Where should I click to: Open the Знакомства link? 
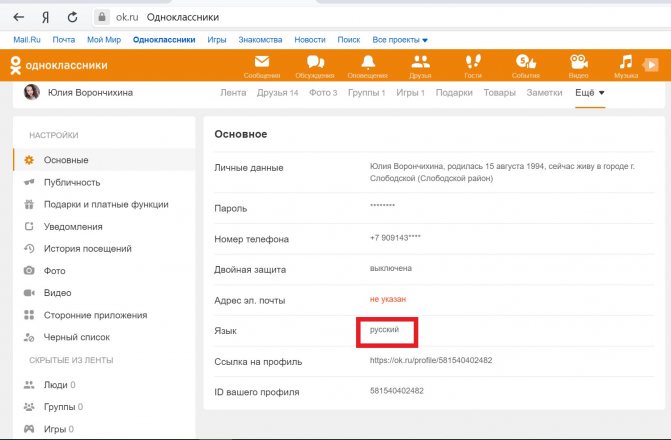(x=260, y=40)
